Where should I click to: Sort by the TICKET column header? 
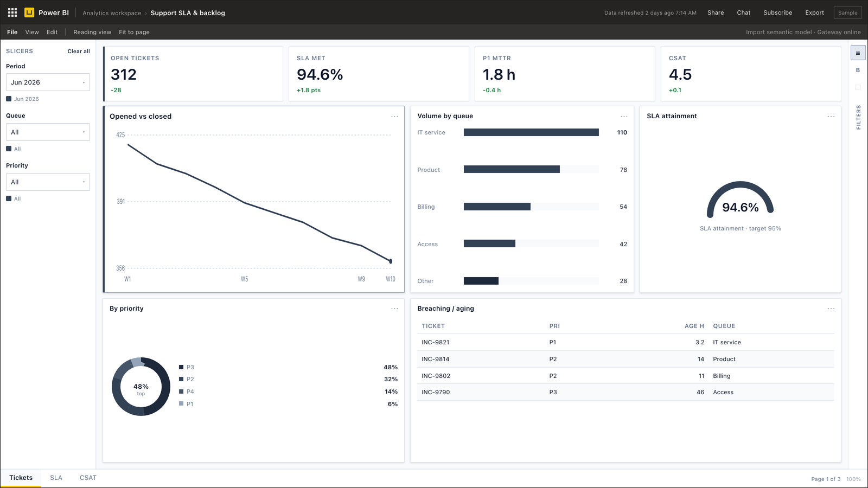click(x=433, y=326)
